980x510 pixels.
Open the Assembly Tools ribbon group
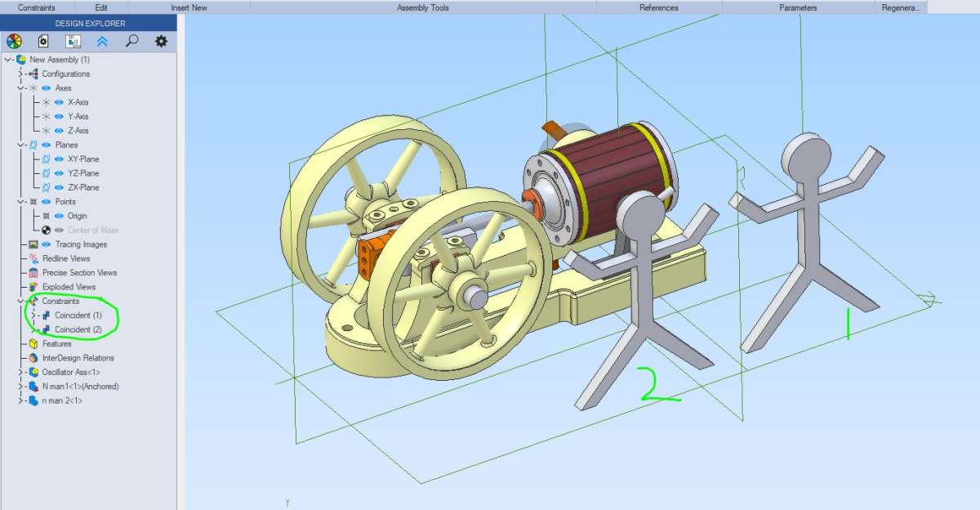tap(422, 7)
